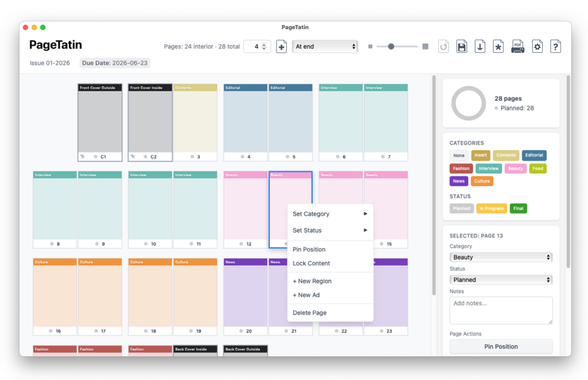Image resolution: width=588 pixels, height=380 pixels.
Task: Click the add pages plus icon
Action: [281, 47]
